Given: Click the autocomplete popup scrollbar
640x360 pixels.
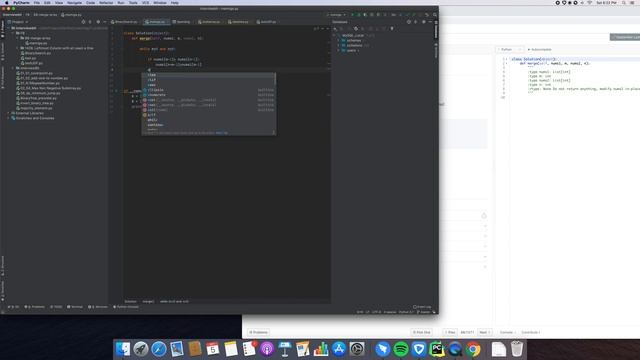Looking at the screenshot, I should click(275, 80).
